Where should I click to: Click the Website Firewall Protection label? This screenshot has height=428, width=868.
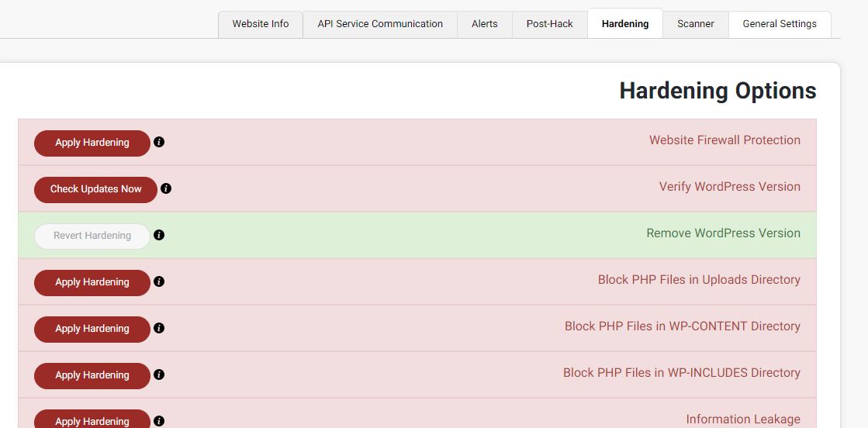724,140
